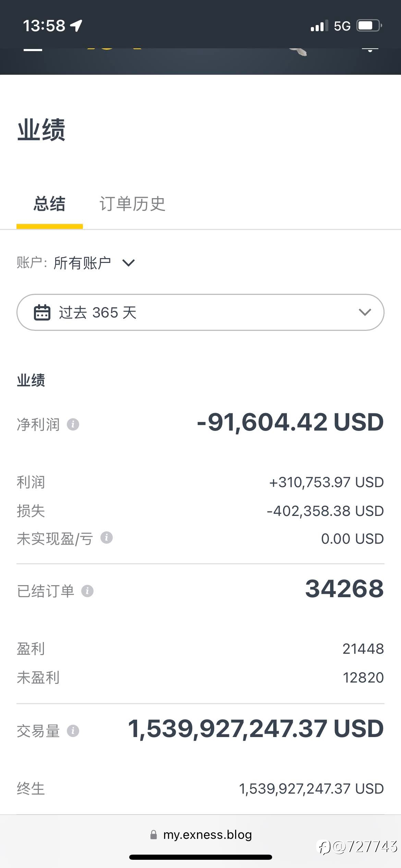Tap the lock icon beside my.exness.blog

tap(154, 835)
